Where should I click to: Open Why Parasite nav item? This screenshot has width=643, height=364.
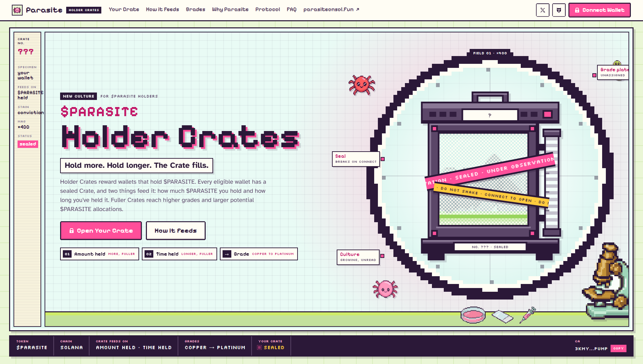point(230,9)
